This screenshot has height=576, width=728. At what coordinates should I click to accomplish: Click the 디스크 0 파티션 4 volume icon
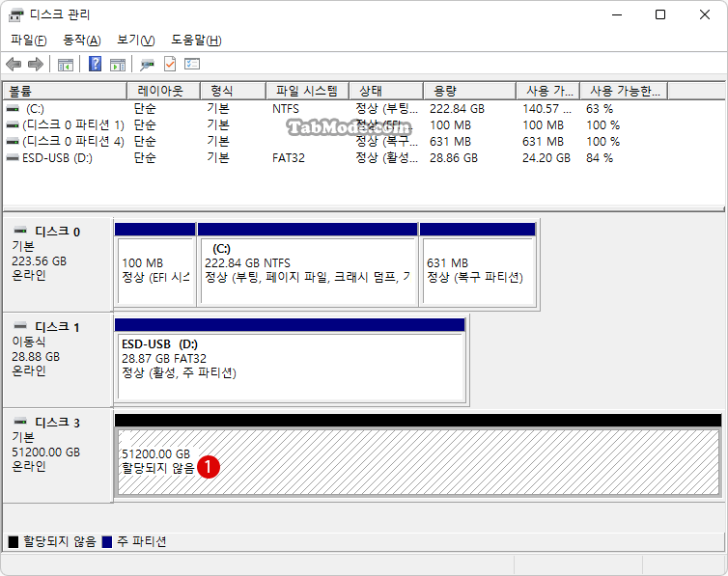pos(13,141)
